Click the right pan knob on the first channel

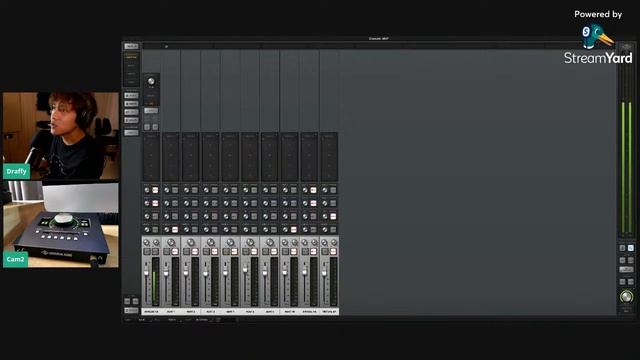pos(156,243)
